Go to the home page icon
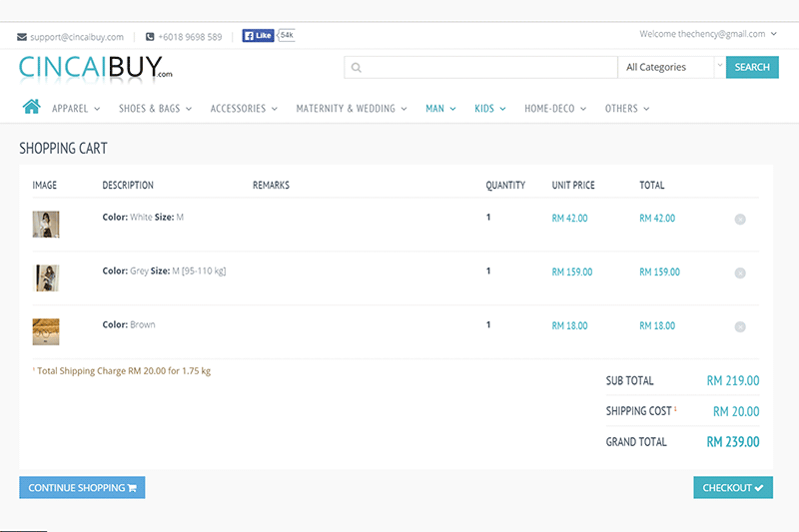This screenshot has height=532, width=799. [31, 107]
